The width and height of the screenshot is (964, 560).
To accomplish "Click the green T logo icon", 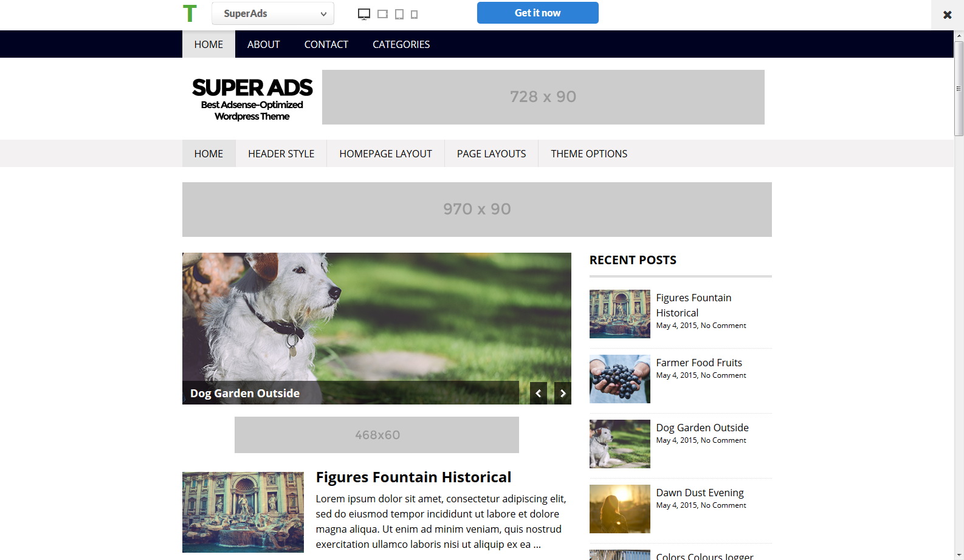I will click(190, 13).
